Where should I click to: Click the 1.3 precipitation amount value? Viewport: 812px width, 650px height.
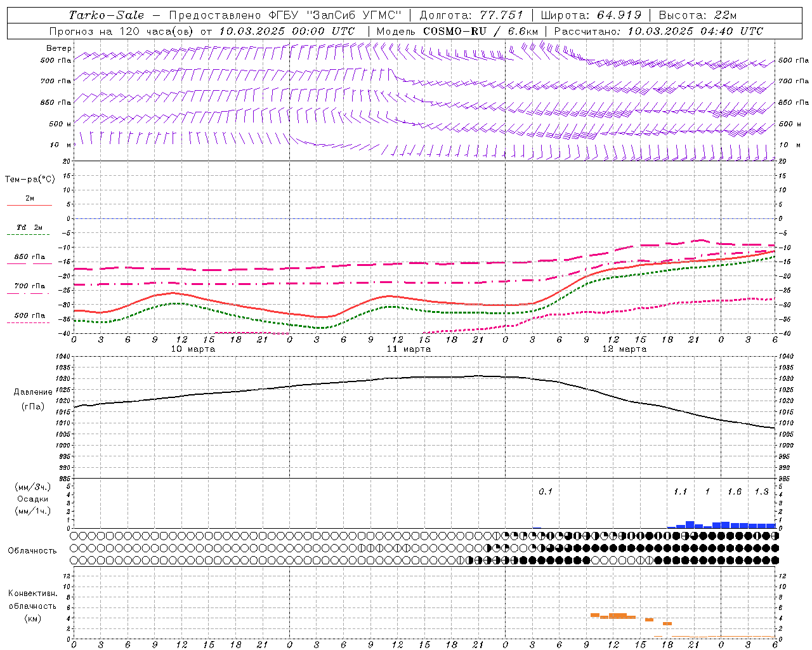(761, 491)
